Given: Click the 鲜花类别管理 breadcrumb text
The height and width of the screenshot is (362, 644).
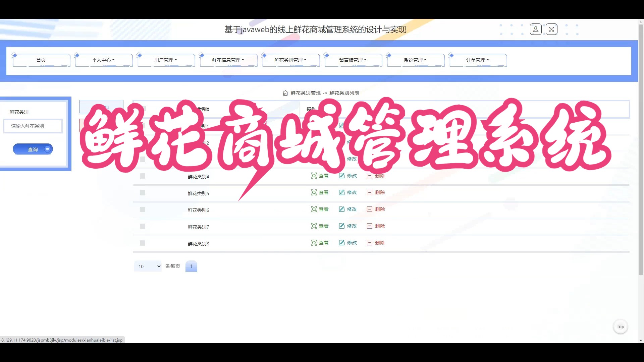Looking at the screenshot, I should (x=306, y=93).
